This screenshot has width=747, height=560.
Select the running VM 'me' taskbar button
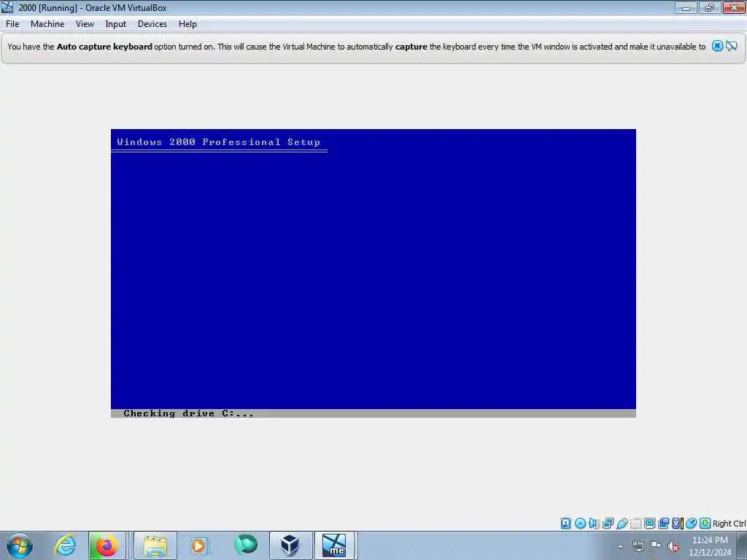335,545
